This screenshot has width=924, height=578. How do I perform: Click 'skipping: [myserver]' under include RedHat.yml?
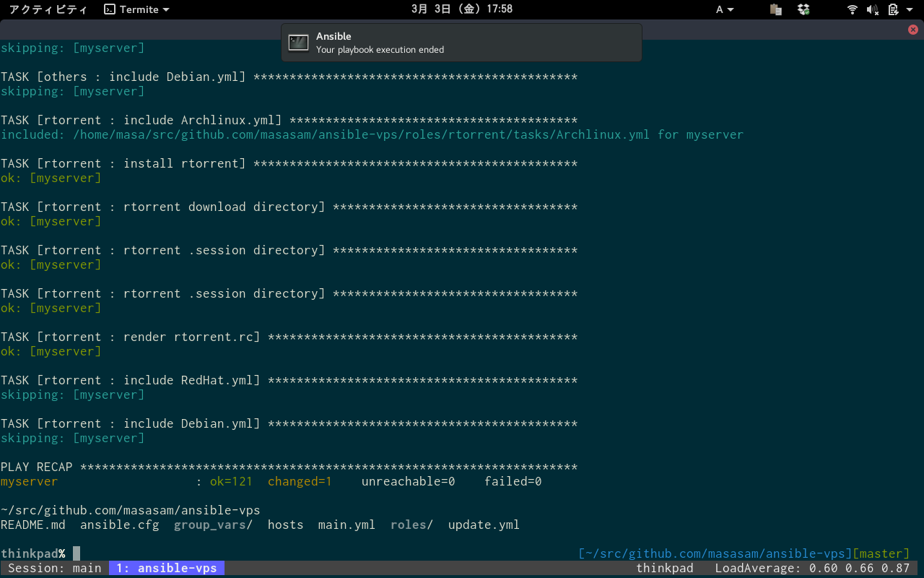(72, 394)
